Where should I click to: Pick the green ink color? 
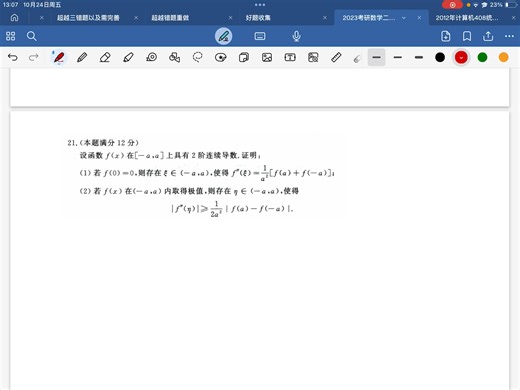(482, 57)
